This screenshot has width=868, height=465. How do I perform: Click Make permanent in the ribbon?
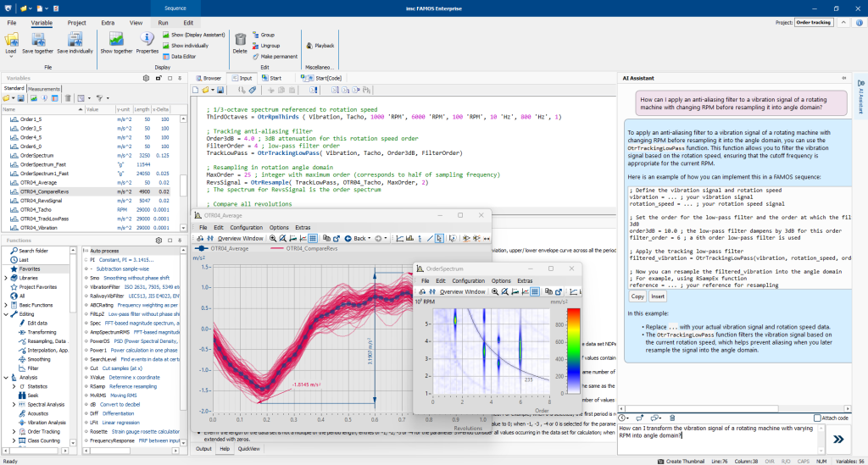click(x=275, y=57)
